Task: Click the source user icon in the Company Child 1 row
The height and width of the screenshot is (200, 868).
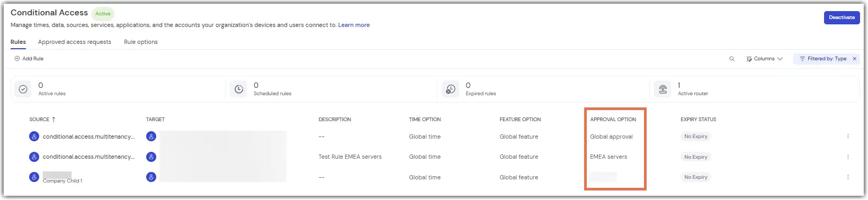Action: (x=34, y=177)
